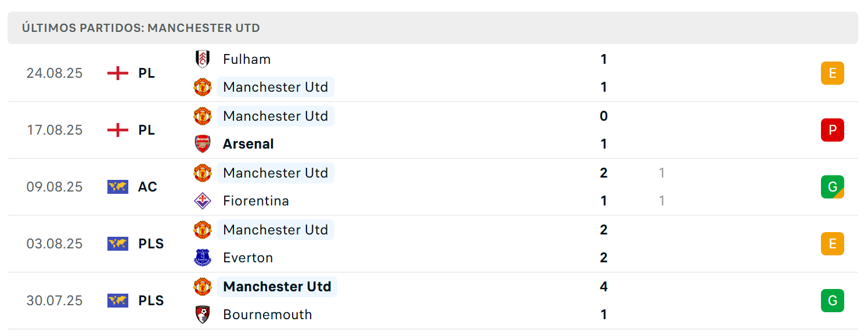The image size is (868, 336).
Task: Click the Arsenal club crest icon
Action: (x=202, y=144)
